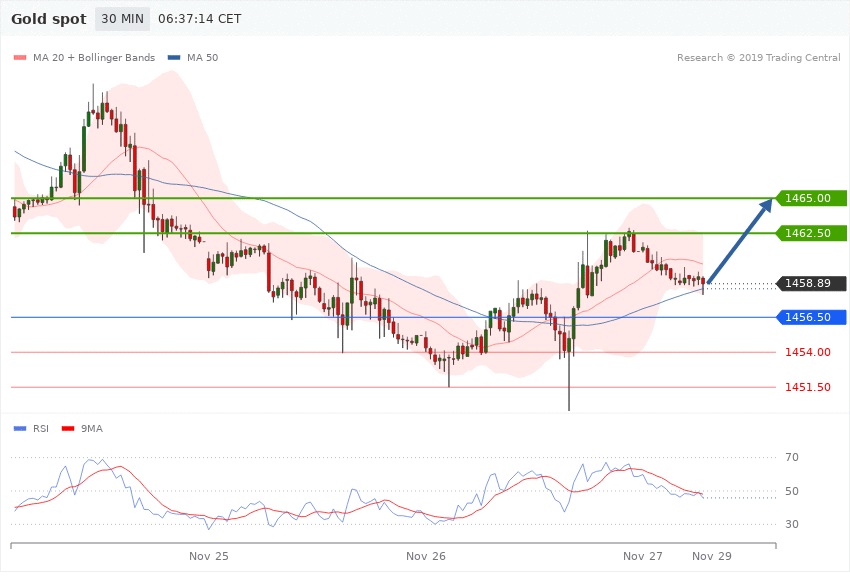Select the 1456.50 blue pivot label
The width and height of the screenshot is (850, 576).
(811, 317)
